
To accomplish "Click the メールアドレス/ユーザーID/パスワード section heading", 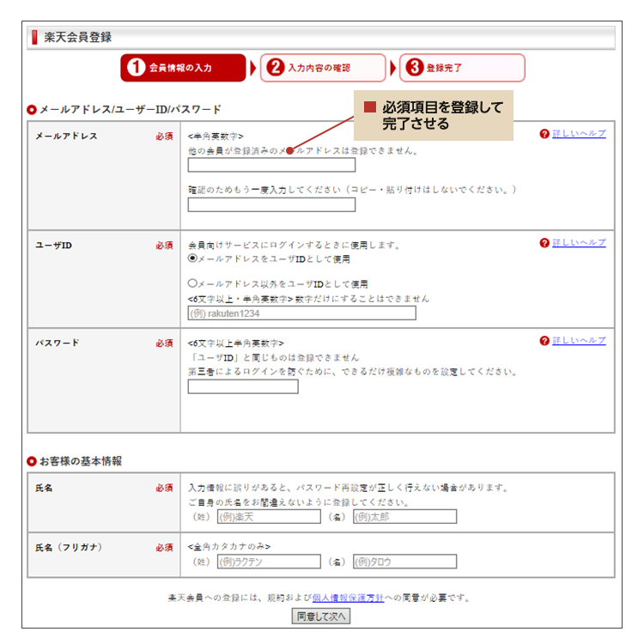I will (x=131, y=110).
